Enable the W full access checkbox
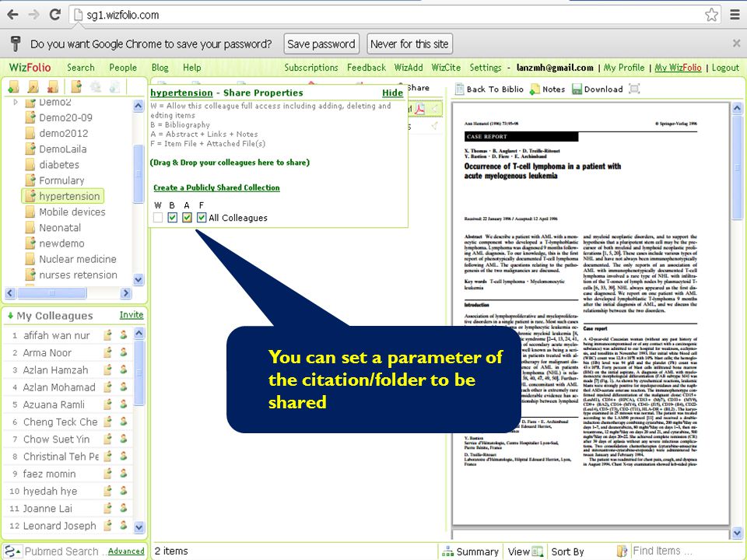The height and width of the screenshot is (560, 747). tap(158, 218)
